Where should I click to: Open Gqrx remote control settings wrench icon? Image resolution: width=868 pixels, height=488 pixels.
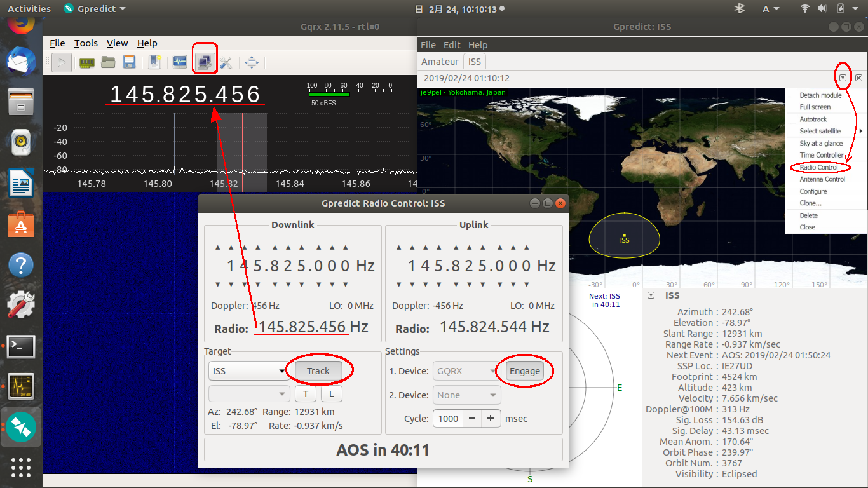(226, 62)
